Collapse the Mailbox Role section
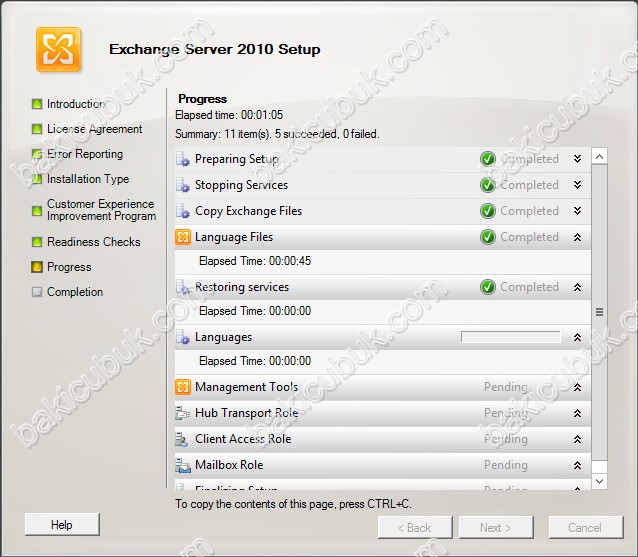This screenshot has height=557, width=638. (x=577, y=465)
